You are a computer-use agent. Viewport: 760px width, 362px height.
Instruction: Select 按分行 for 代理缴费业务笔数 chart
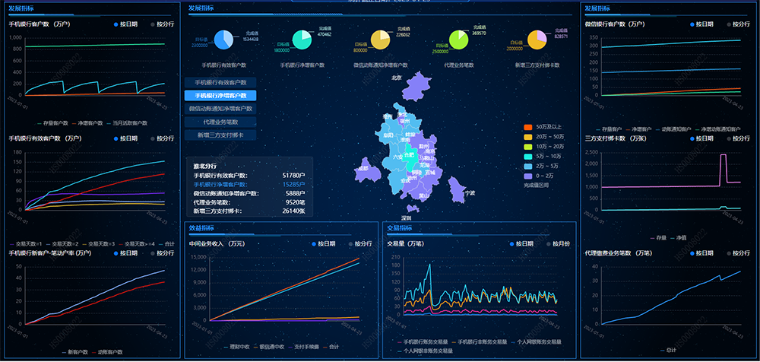(739, 253)
